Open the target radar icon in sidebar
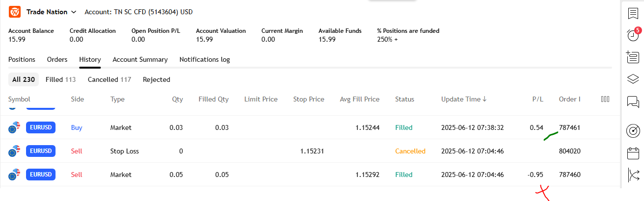644x201 pixels. tap(633, 130)
